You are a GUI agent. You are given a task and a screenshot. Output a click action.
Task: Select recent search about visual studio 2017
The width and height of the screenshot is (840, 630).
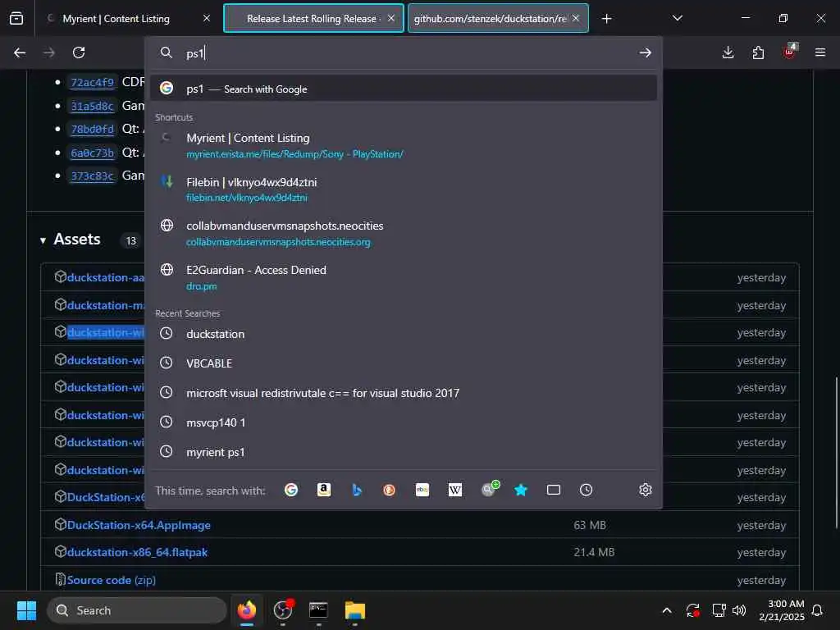coord(404,393)
